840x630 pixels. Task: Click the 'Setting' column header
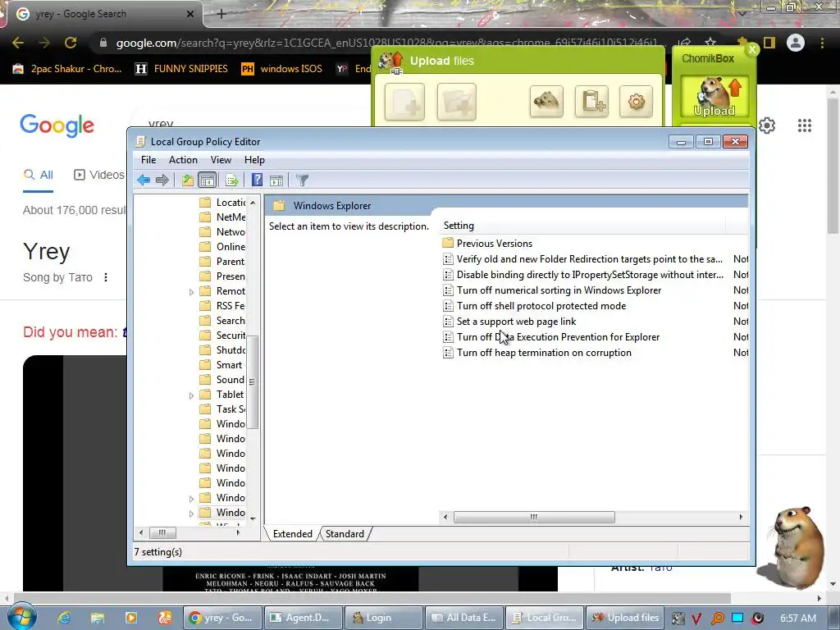pos(583,226)
